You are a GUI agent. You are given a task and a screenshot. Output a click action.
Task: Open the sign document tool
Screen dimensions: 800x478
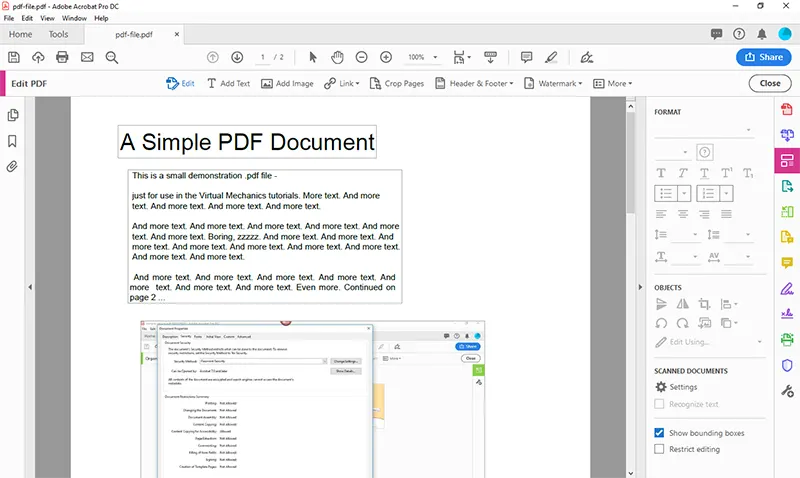pos(587,57)
